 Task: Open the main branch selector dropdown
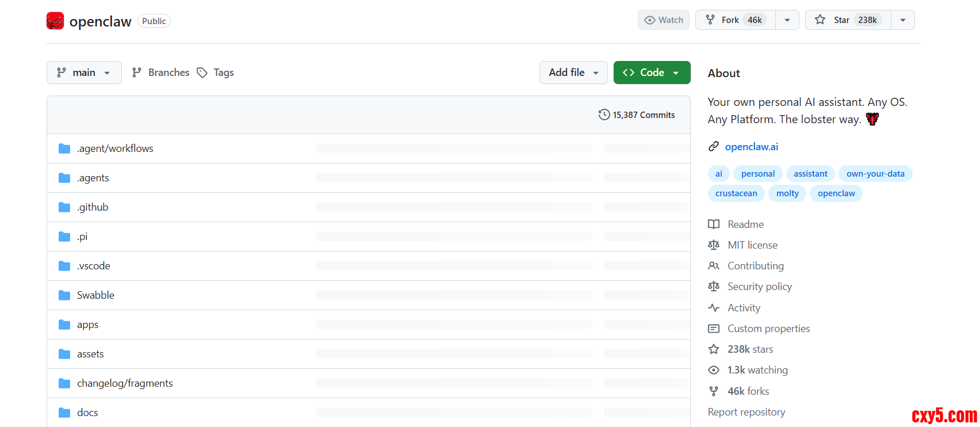tap(84, 73)
